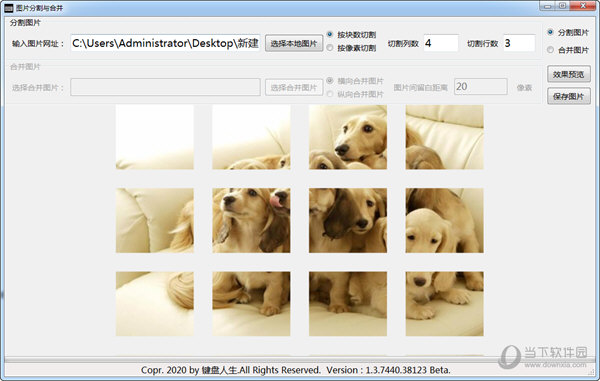Select the disabled 横向合并图片 radio button
The width and height of the screenshot is (600, 381).
[329, 81]
